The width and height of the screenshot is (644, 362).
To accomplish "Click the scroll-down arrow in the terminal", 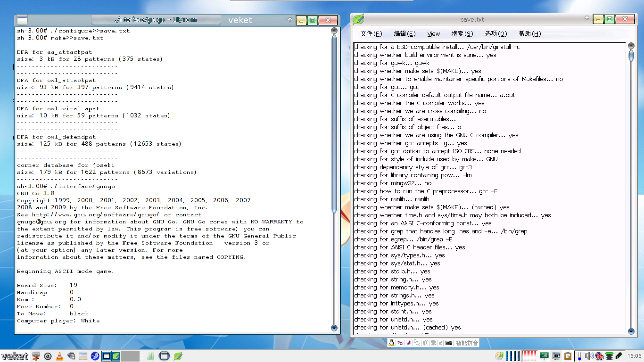I will click(334, 328).
